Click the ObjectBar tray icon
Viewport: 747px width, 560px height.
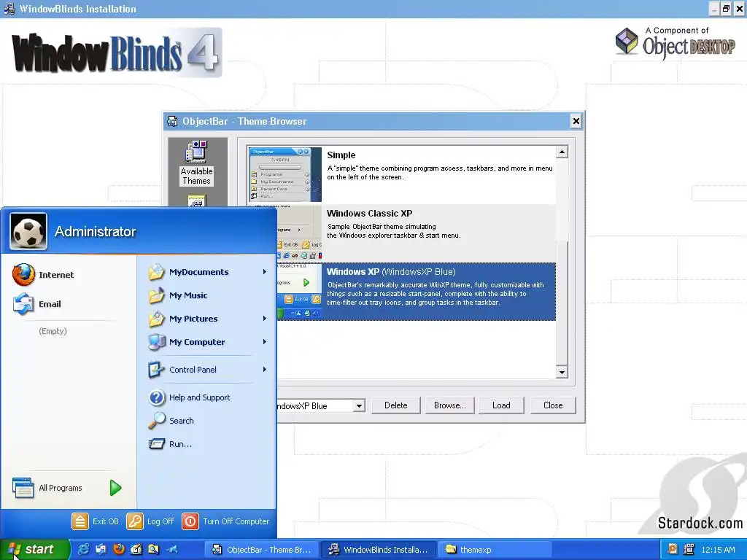pos(689,549)
